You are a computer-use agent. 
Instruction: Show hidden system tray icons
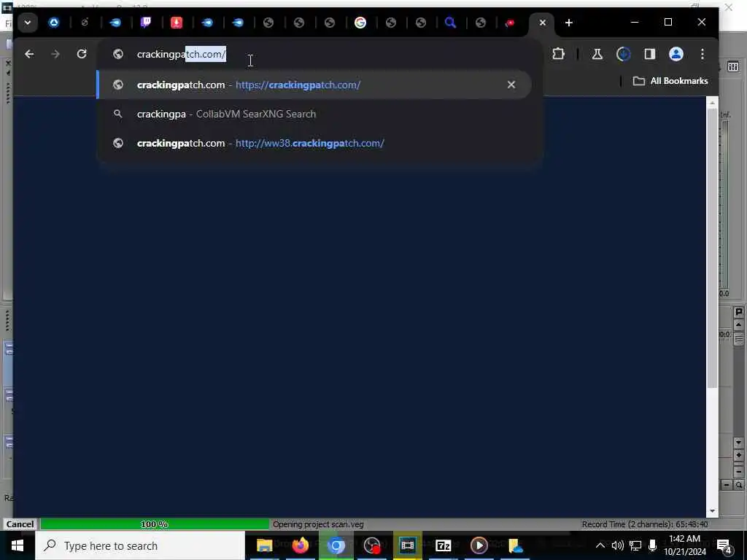[600, 545]
